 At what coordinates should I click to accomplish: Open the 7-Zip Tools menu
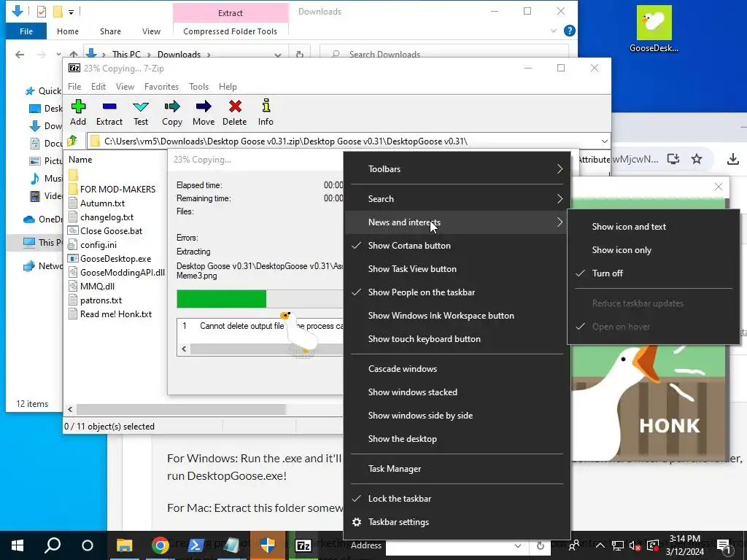[198, 87]
